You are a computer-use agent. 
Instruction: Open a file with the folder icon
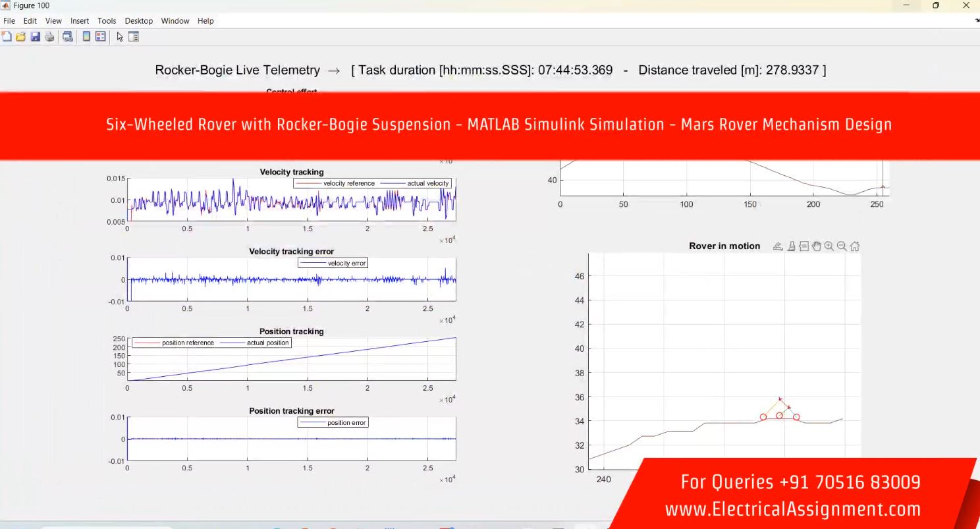pos(20,37)
